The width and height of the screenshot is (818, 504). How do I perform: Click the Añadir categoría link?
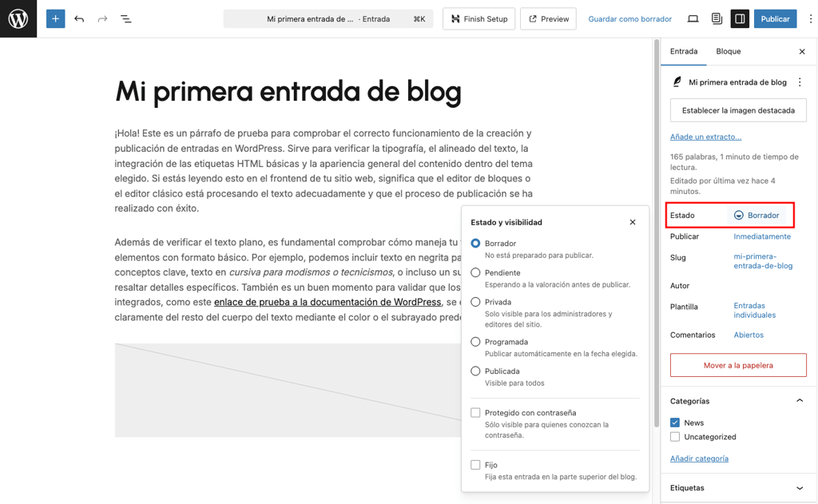click(x=699, y=458)
